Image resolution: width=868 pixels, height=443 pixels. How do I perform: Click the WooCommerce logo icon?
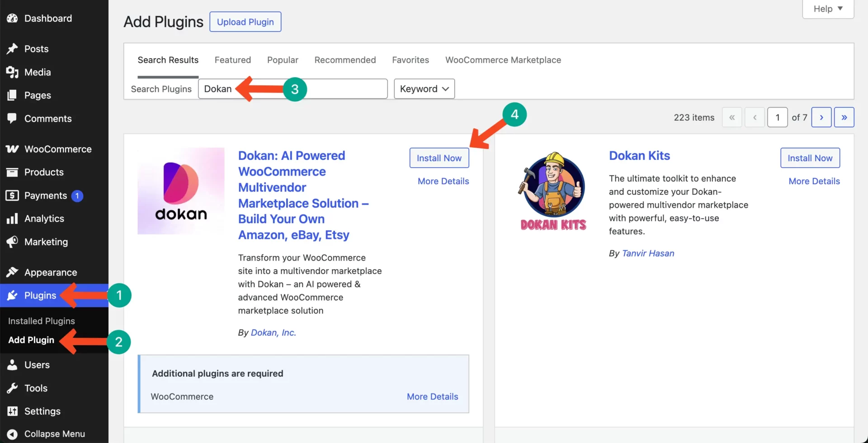12,149
